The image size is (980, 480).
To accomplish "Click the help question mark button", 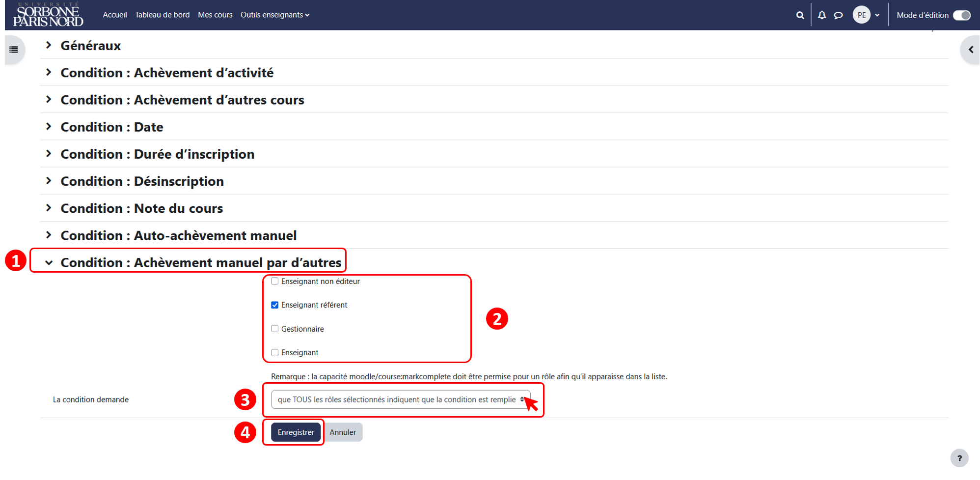I will 959,458.
